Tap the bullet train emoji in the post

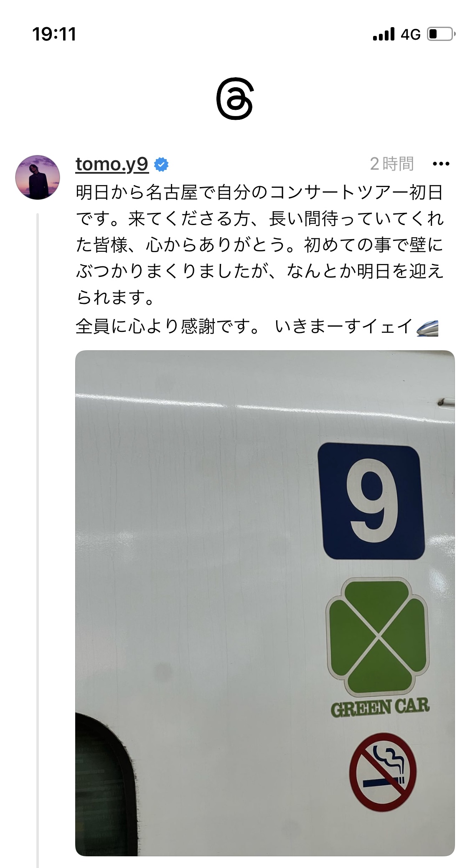[x=428, y=327]
